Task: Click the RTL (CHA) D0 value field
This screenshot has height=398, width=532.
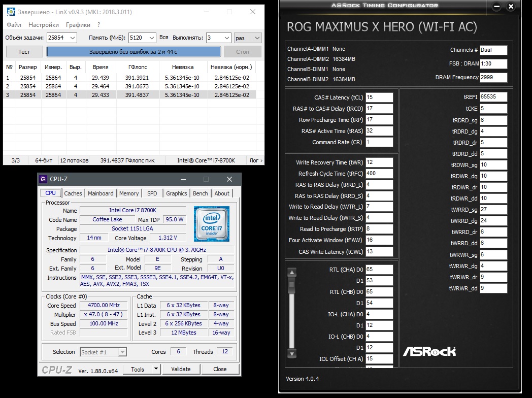Action: click(x=379, y=270)
